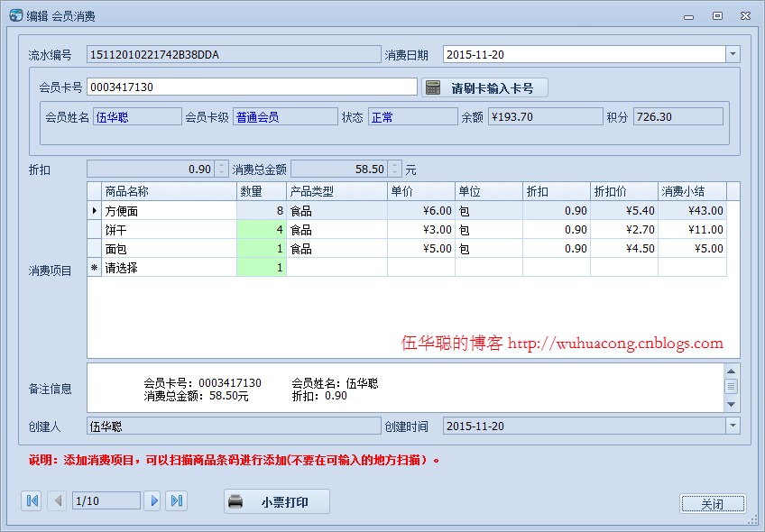Click the ¥11.00 subtotal cell
Viewport: 765px width, 532px height.
pyautogui.click(x=692, y=230)
